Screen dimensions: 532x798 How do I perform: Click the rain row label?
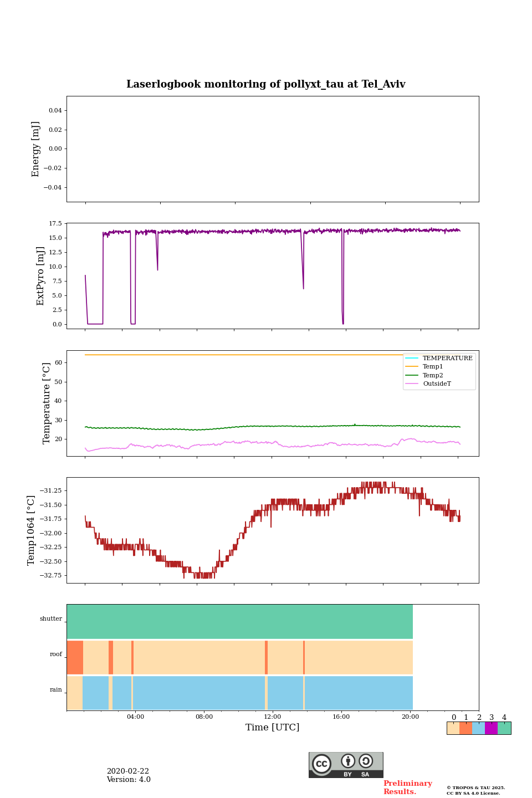tap(56, 689)
